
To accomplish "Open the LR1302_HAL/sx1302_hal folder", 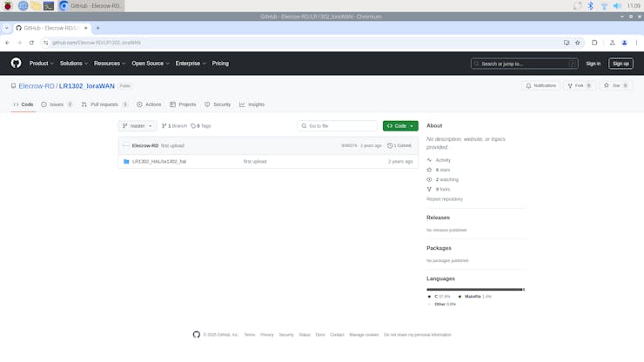I will [x=159, y=162].
